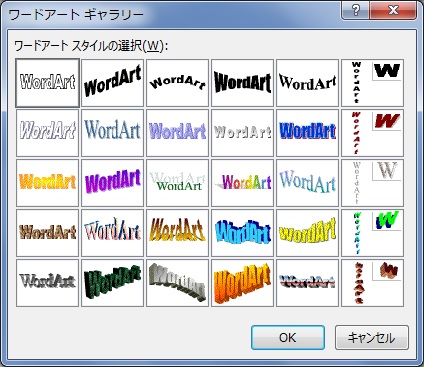Select the bold black condensed WordArt style

pyautogui.click(x=242, y=83)
